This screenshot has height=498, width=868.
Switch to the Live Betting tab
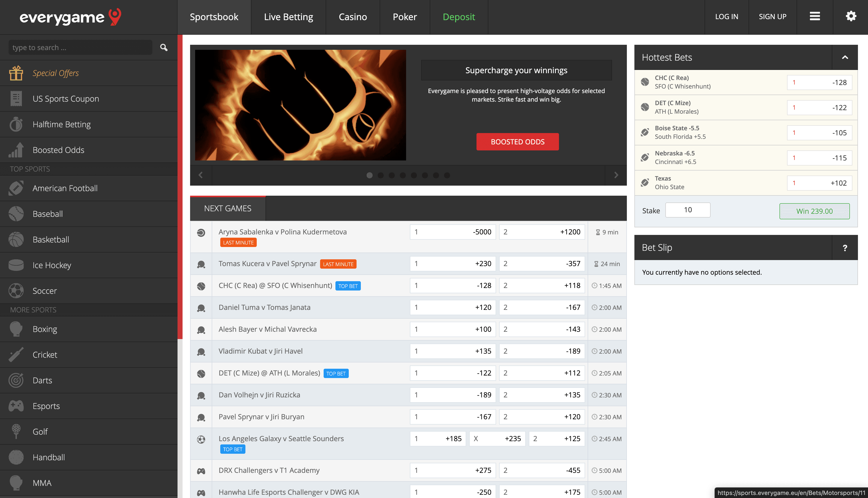pos(288,17)
